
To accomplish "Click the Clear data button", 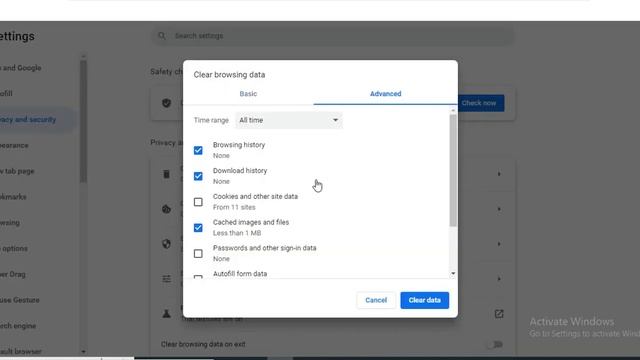I will [424, 300].
